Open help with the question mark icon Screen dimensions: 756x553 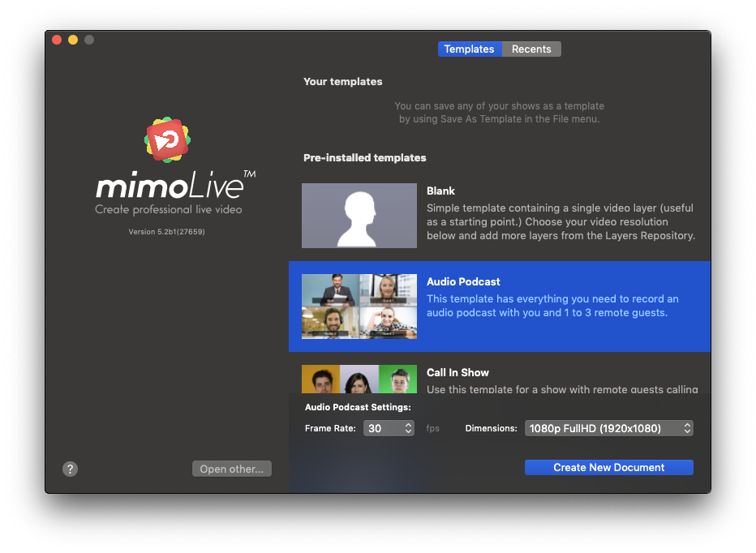pyautogui.click(x=70, y=469)
